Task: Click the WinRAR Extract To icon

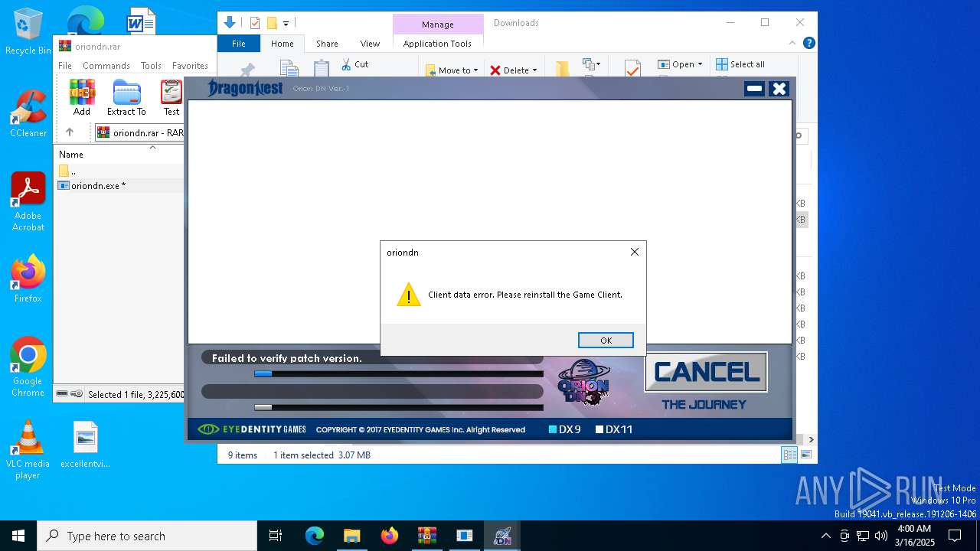Action: coord(126,97)
